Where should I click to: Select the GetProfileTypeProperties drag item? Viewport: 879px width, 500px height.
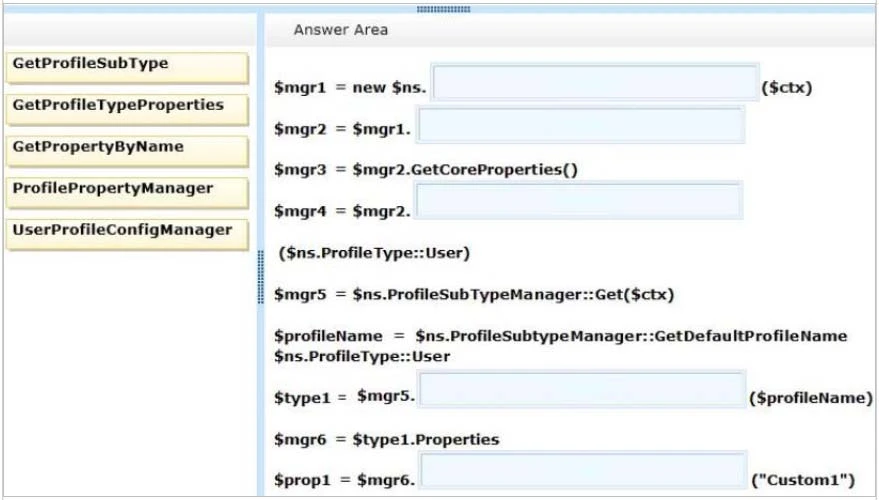(126, 108)
